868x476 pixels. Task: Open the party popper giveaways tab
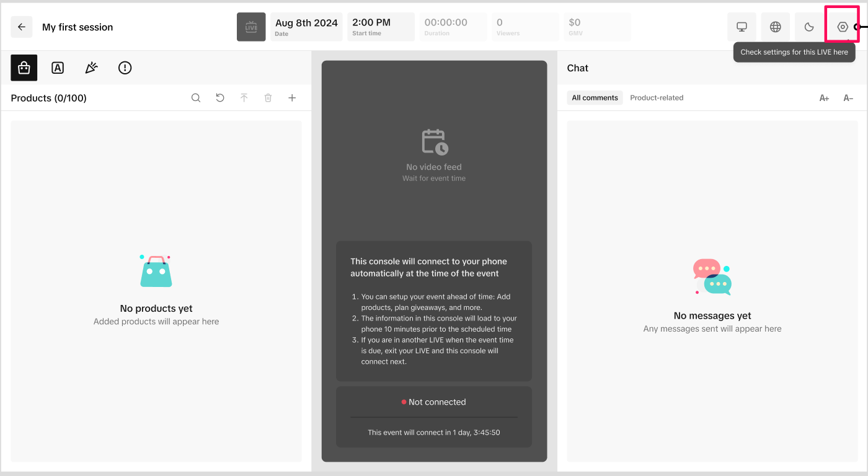[x=91, y=68]
